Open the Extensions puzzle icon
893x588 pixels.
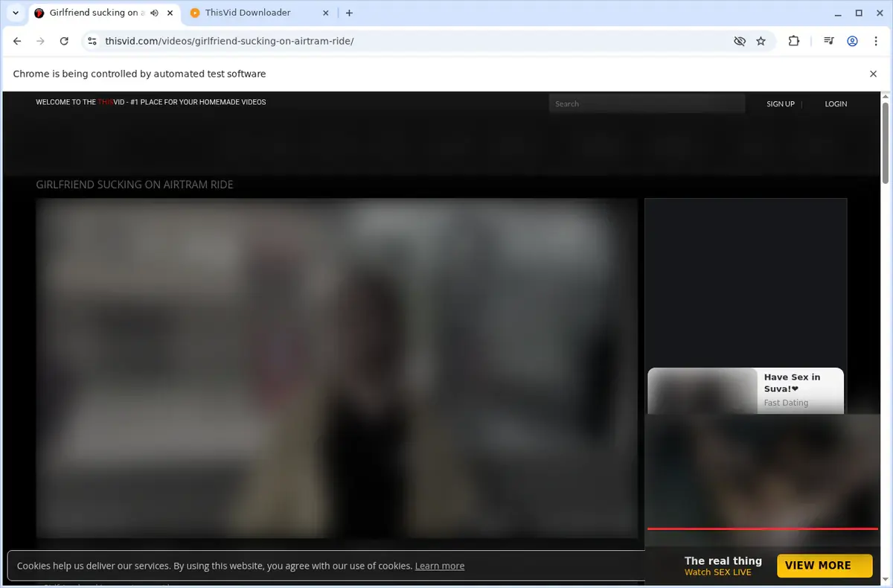pos(794,41)
